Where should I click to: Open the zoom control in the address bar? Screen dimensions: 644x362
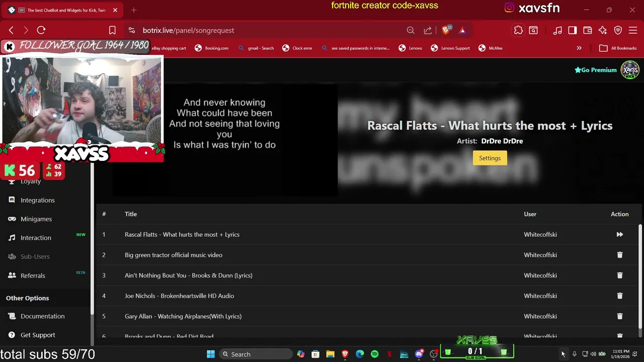pyautogui.click(x=411, y=30)
